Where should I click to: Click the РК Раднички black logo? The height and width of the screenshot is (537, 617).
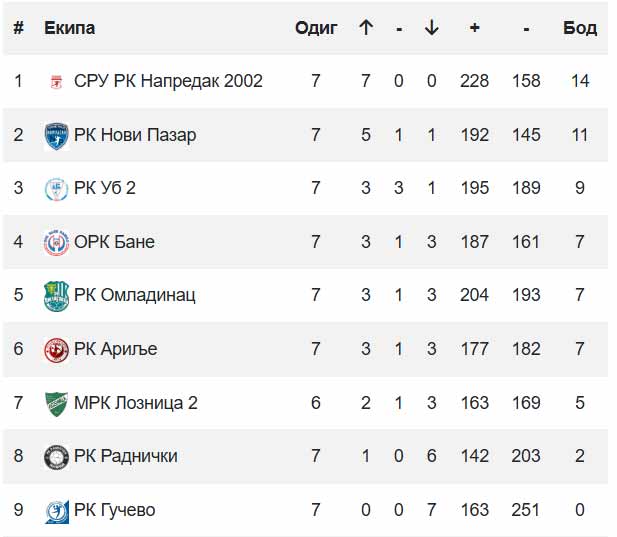pos(56,456)
